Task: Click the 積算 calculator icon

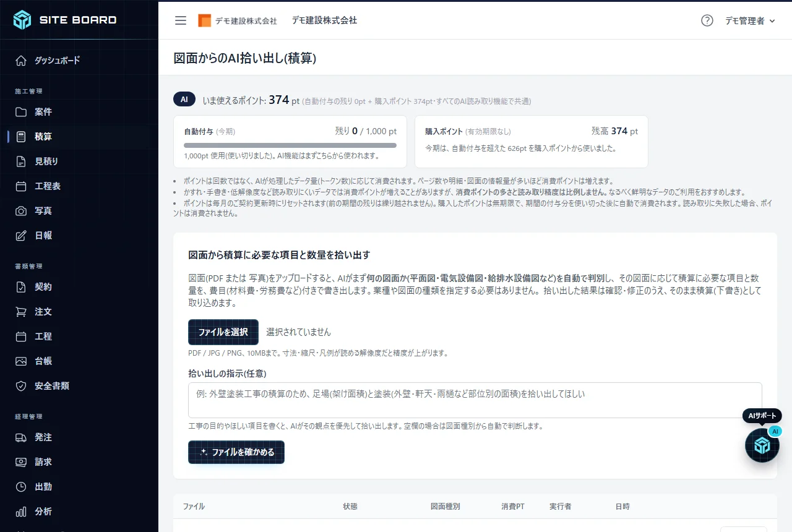Action: pos(21,137)
